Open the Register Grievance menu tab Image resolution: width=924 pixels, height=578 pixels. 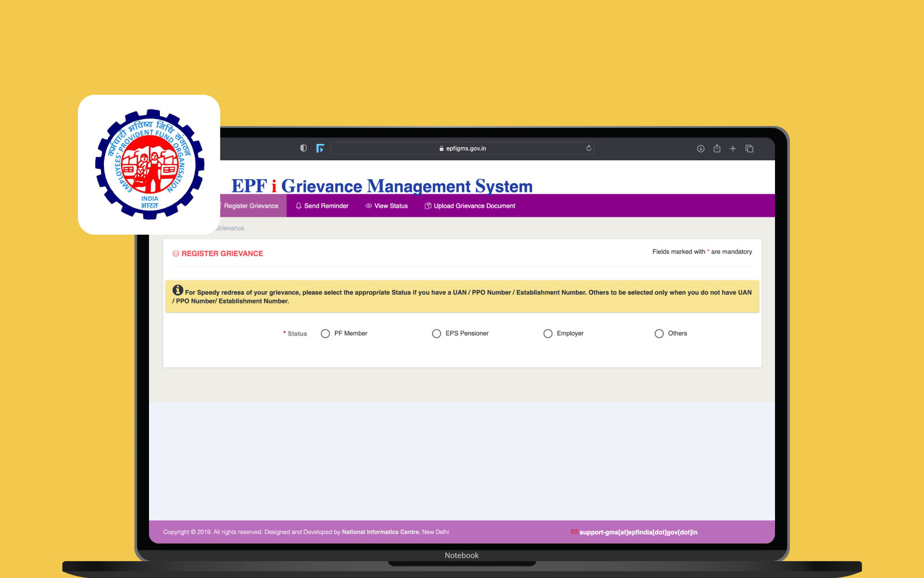click(x=251, y=206)
